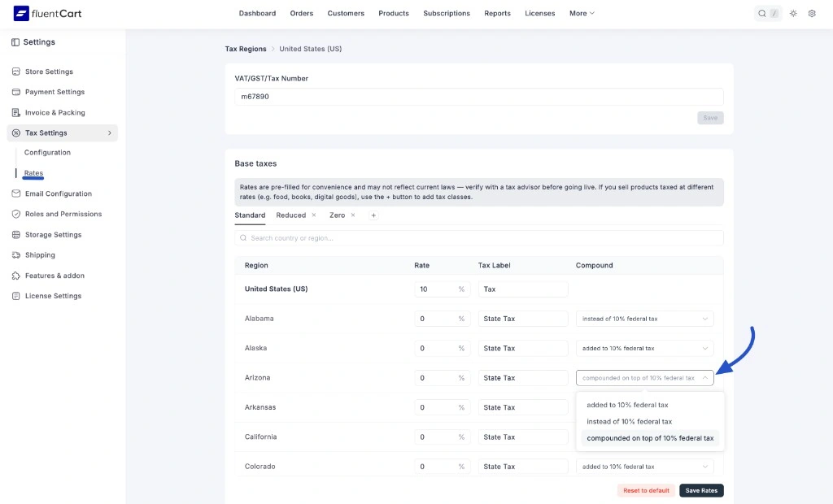Click Save button under tax number
Image resolution: width=833 pixels, height=504 pixels.
pyautogui.click(x=710, y=118)
